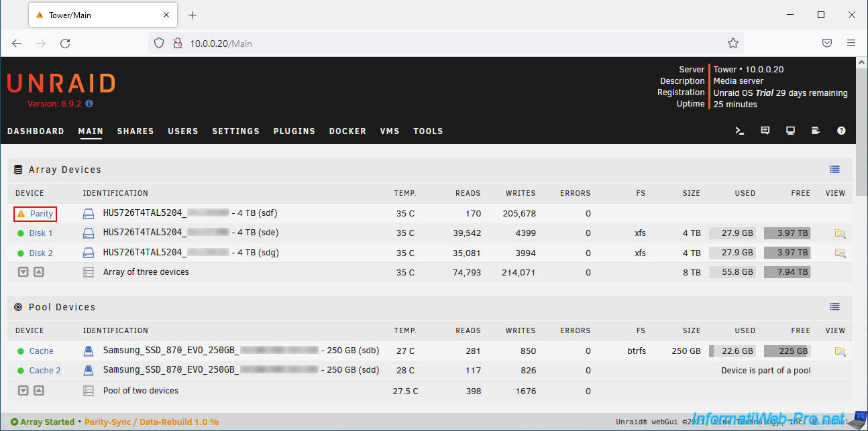
Task: Click the help question mark icon
Action: [x=841, y=131]
